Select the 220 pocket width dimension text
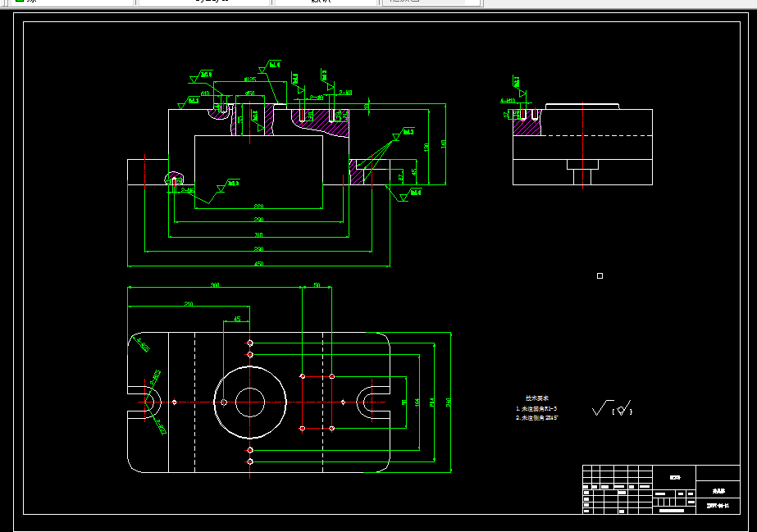This screenshot has width=757, height=532. (259, 207)
